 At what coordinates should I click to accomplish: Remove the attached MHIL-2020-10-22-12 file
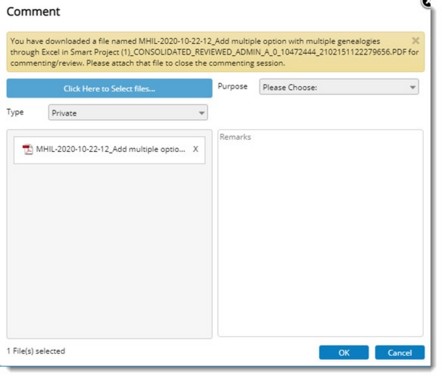coord(196,149)
